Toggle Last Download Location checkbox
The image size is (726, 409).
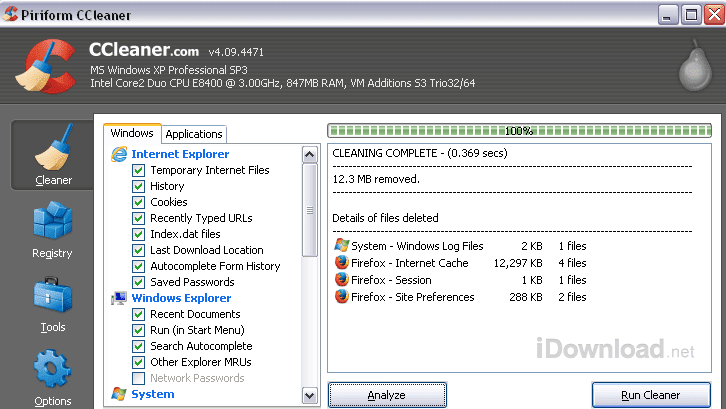click(x=138, y=250)
